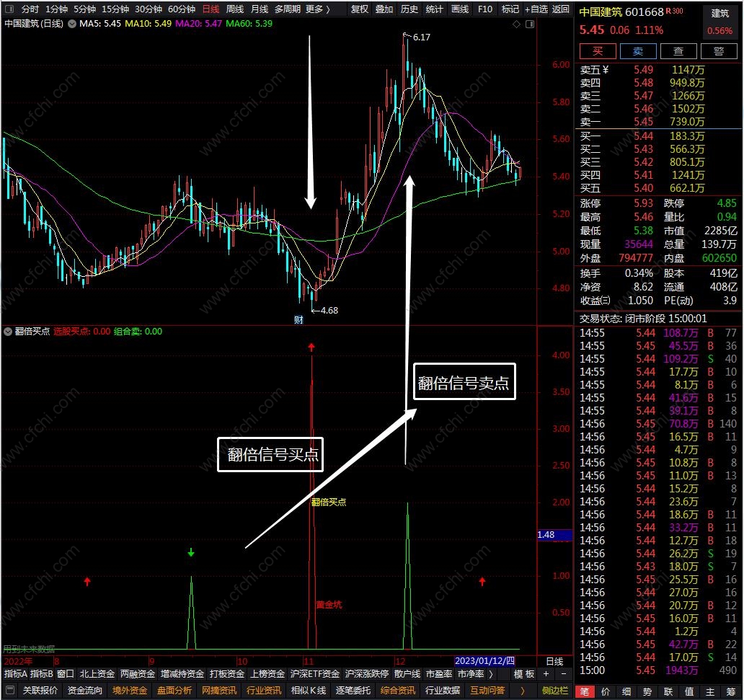The image size is (744, 700).
Task: Open the 建筑 sector box
Action: (719, 22)
